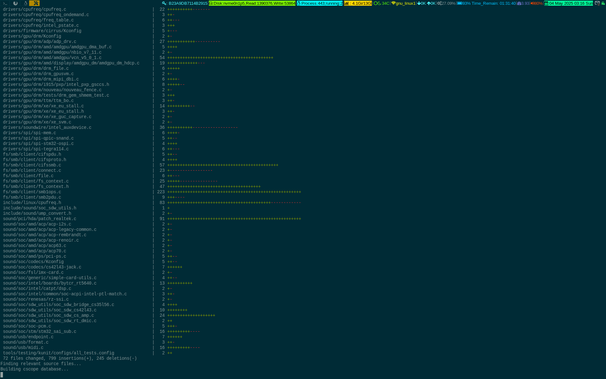Select the third workspace icon
This screenshot has width=606, height=379.
pyautogui.click(x=26, y=3)
